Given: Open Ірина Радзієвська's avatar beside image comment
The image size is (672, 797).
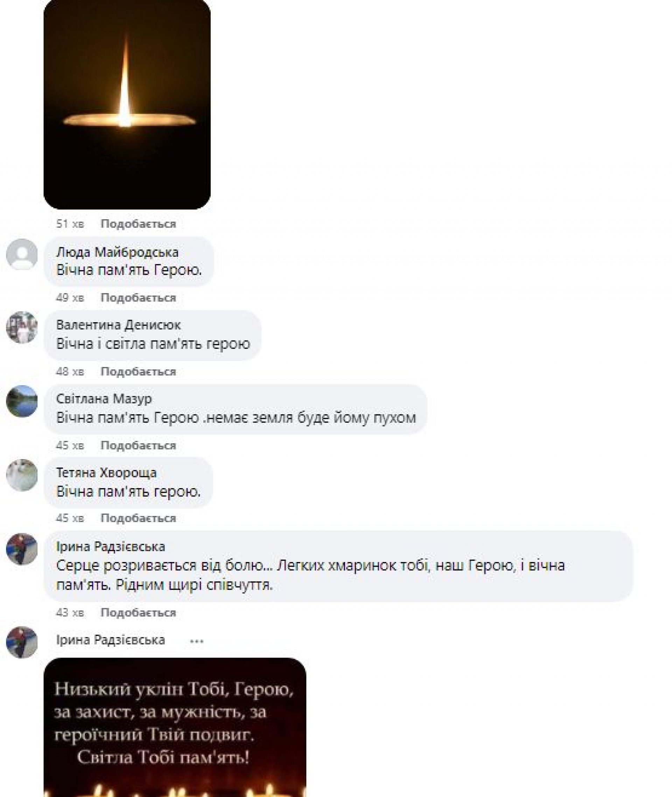Looking at the screenshot, I should 22,643.
